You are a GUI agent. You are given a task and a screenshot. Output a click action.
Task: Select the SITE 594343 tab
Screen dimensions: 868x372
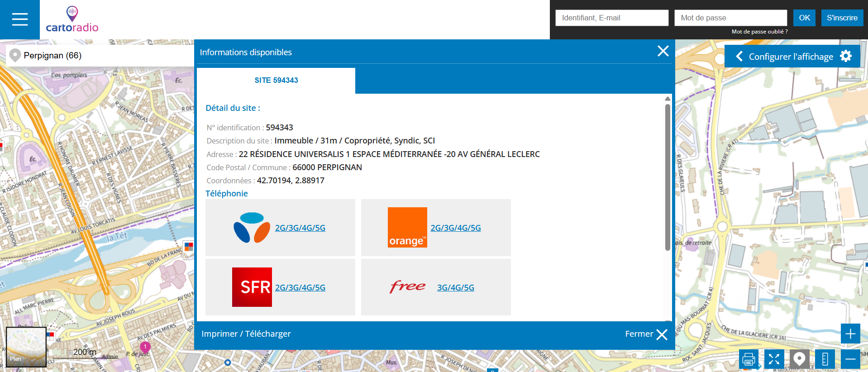coord(276,81)
